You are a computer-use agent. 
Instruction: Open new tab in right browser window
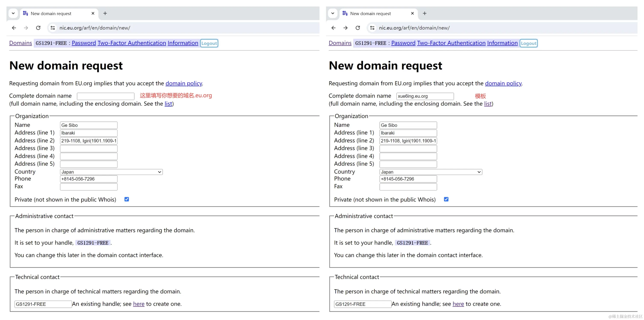pyautogui.click(x=424, y=13)
